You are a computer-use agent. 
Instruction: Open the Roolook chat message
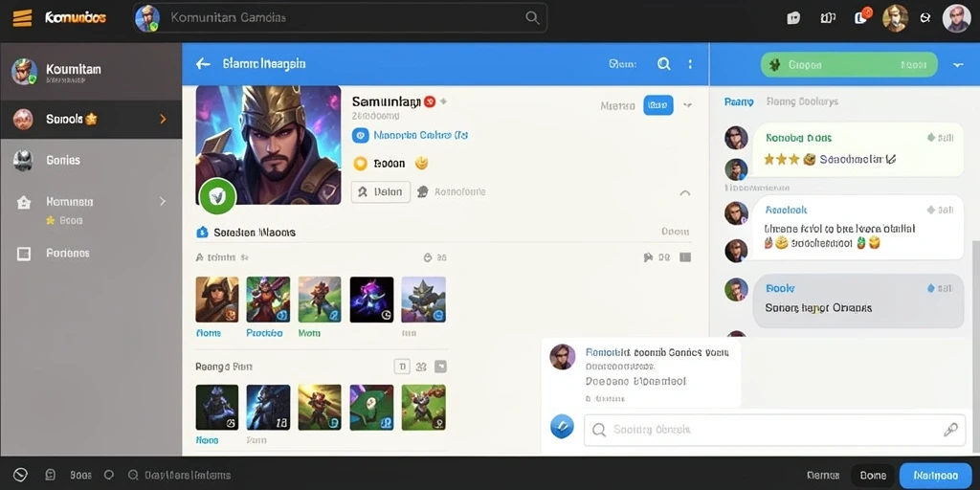coord(857,227)
